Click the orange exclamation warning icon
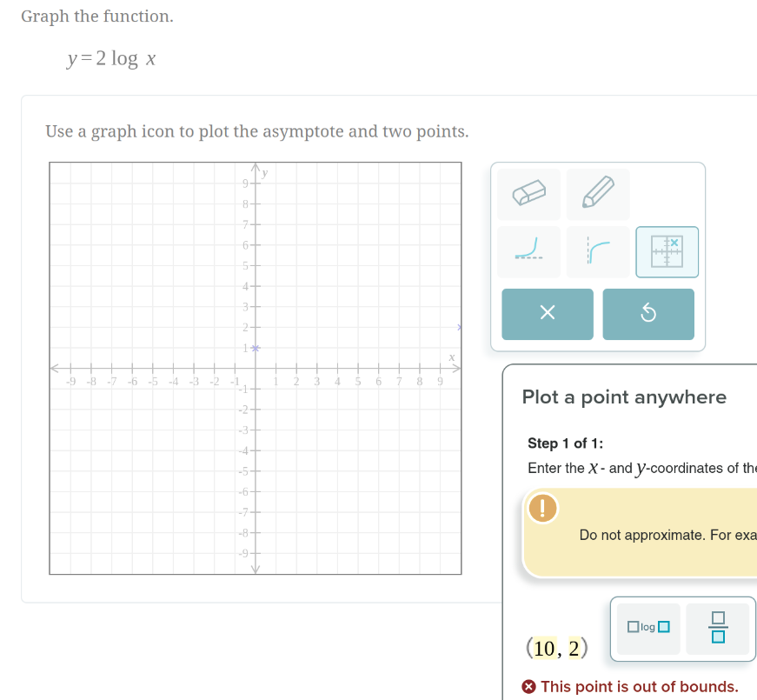 pyautogui.click(x=542, y=508)
